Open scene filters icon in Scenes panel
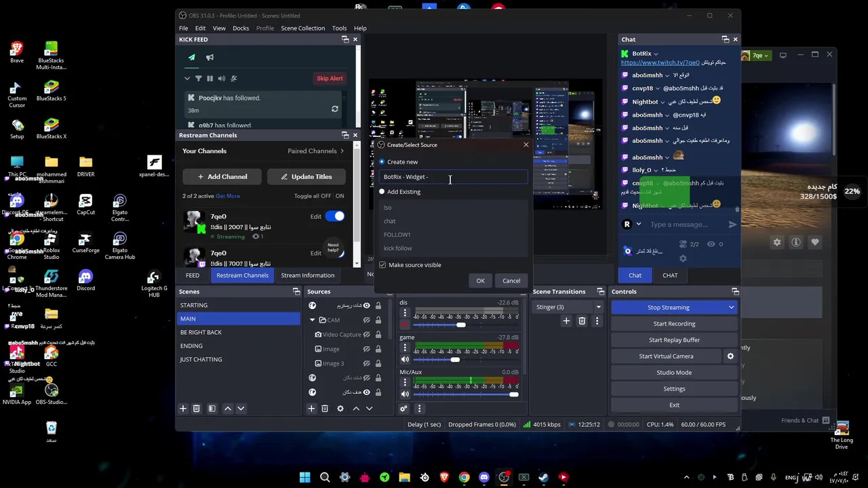 pos(212,409)
